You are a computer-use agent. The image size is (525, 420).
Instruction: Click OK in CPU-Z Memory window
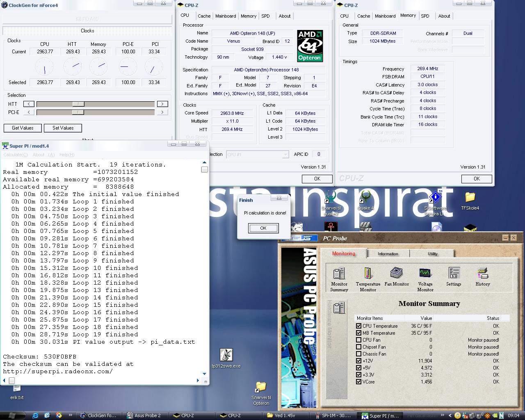pos(477,179)
